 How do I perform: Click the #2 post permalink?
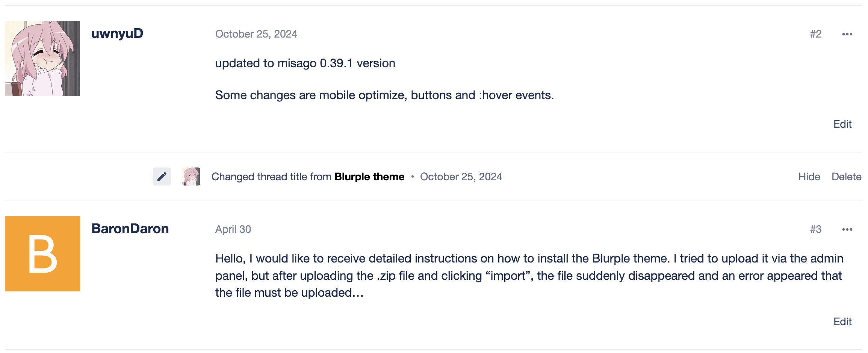[815, 34]
